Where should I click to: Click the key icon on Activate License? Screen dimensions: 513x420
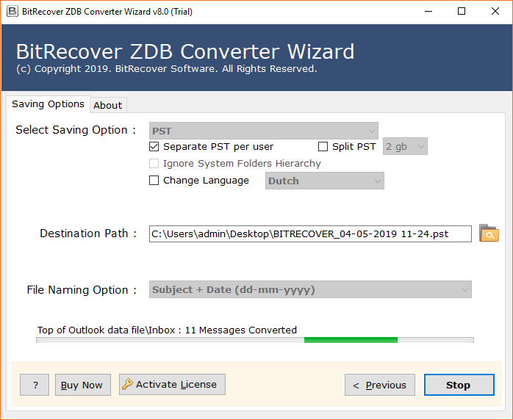[x=127, y=384]
